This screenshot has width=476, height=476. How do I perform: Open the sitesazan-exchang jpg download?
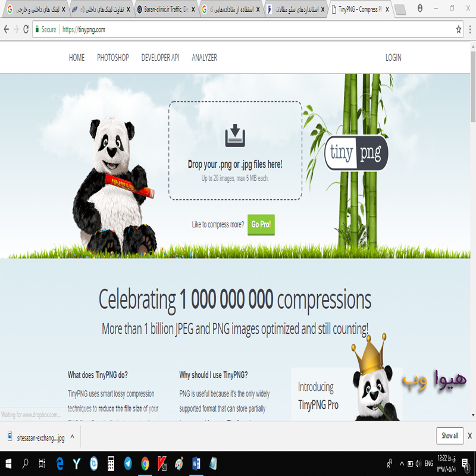(x=40, y=438)
